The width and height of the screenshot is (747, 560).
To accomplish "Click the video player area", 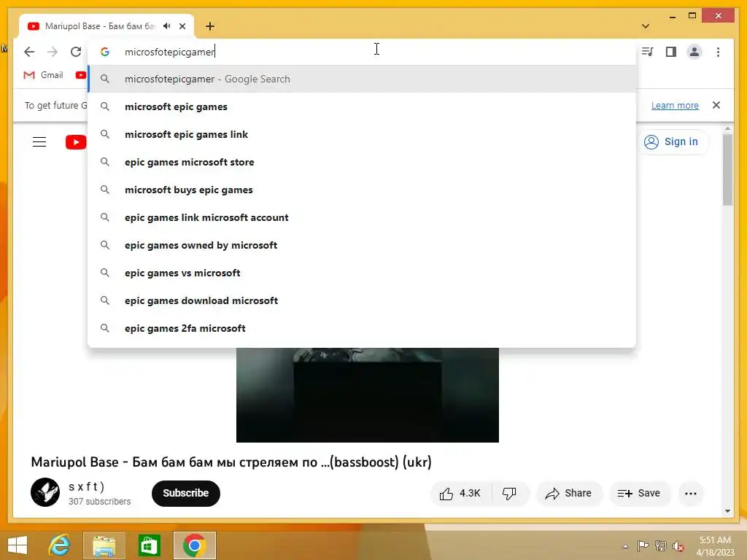I will coord(368,394).
